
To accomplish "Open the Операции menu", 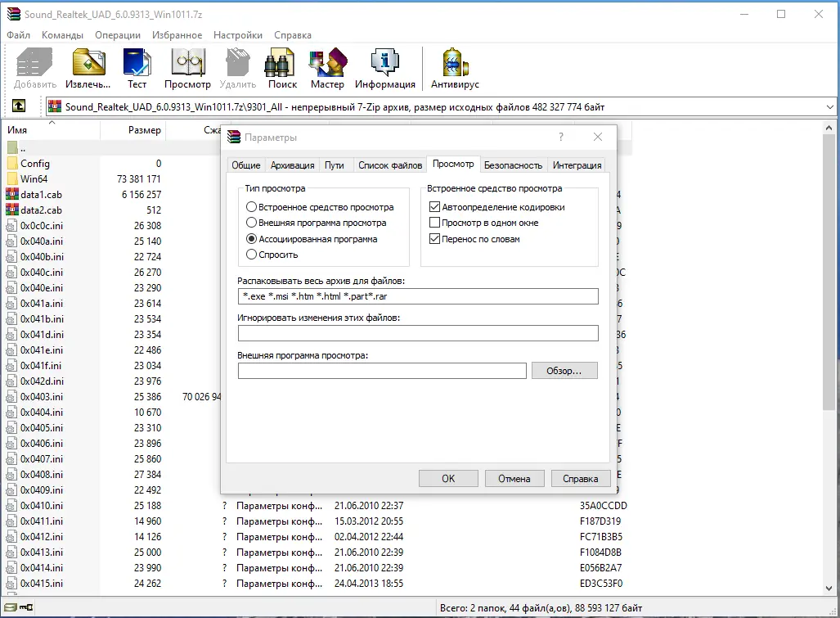I will point(118,35).
